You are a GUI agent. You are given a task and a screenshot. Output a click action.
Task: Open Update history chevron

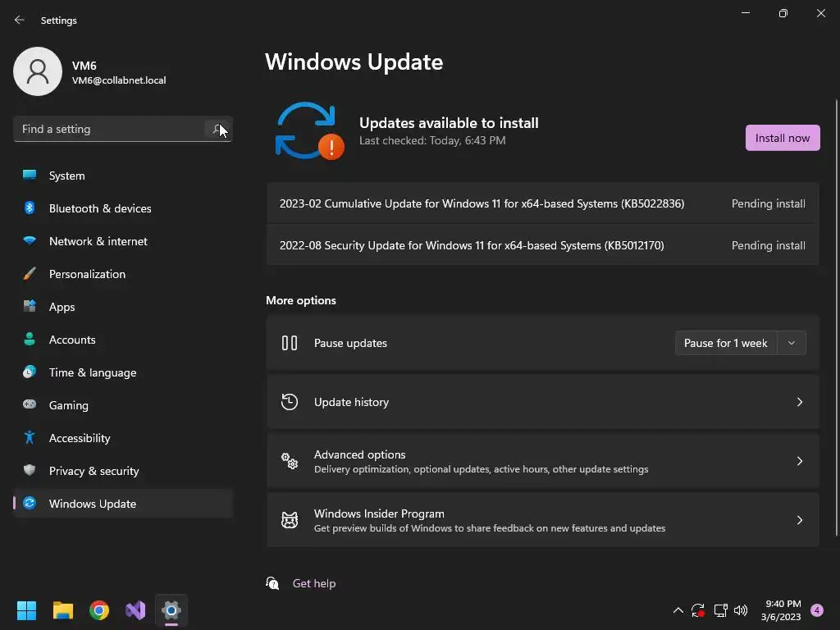click(x=799, y=402)
